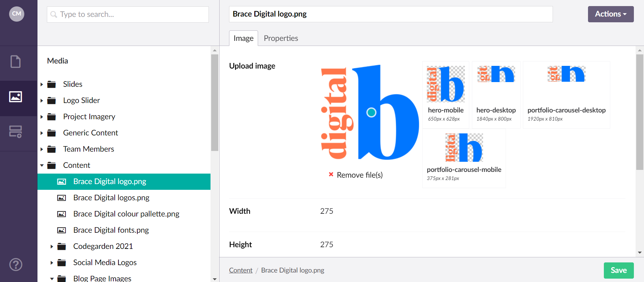Viewport: 644px width, 282px height.
Task: Expand the Logo Slider folder arrow
Action: (x=42, y=100)
